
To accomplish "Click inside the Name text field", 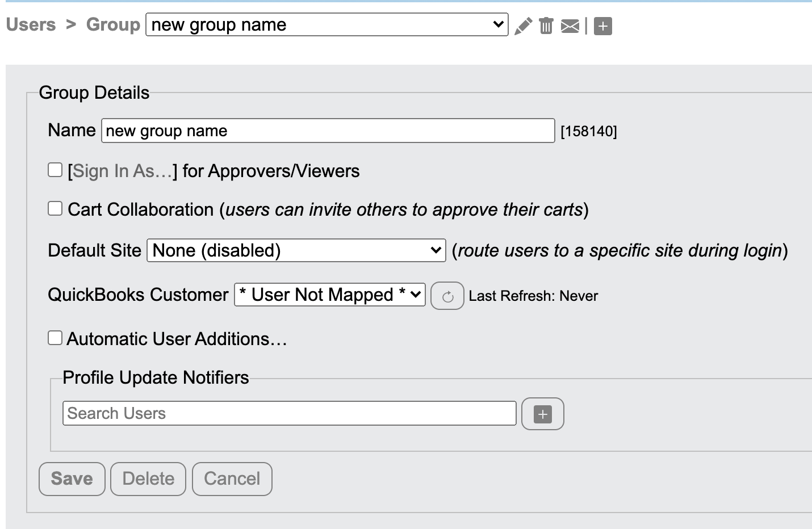I will [328, 131].
